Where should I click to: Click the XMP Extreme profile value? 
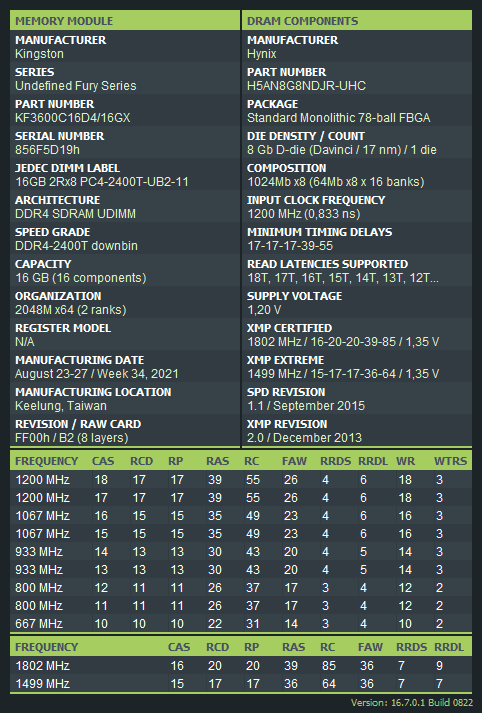point(343,374)
